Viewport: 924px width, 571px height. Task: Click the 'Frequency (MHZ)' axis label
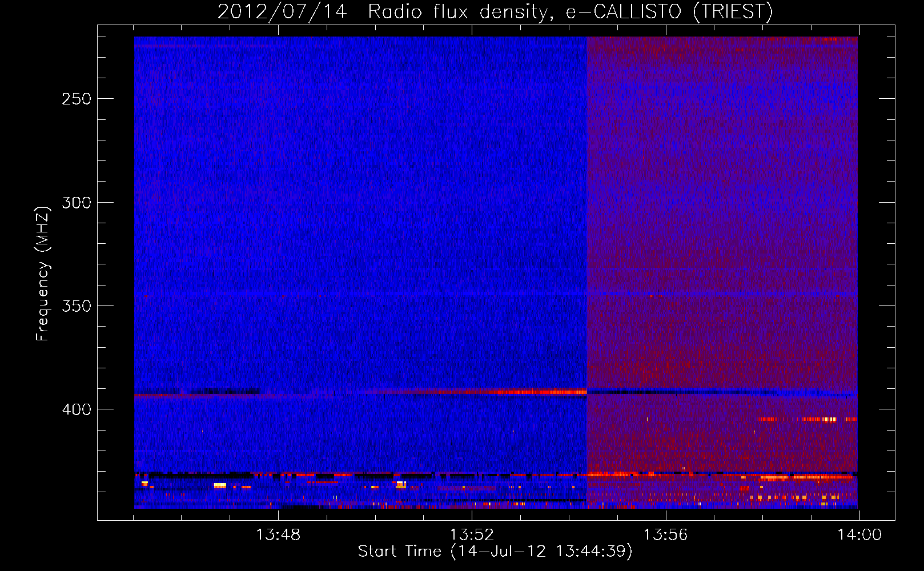pyautogui.click(x=43, y=274)
